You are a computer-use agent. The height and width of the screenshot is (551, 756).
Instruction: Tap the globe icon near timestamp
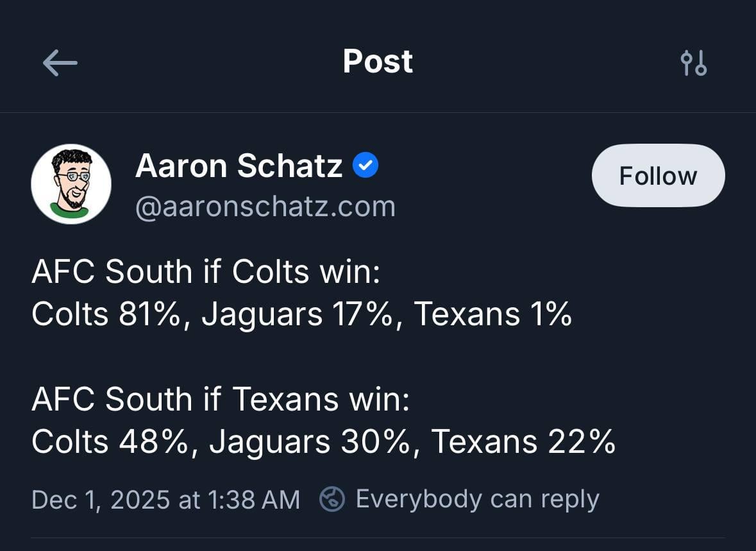332,499
